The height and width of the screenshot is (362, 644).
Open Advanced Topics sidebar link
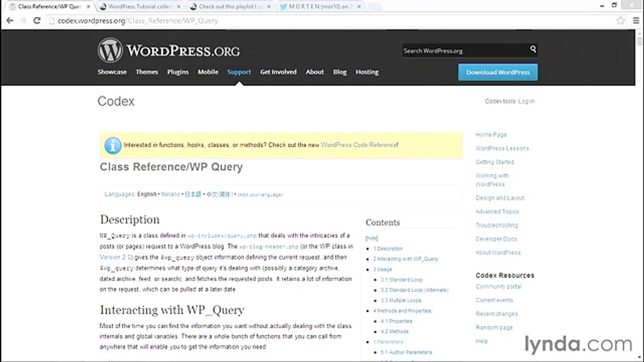coord(497,212)
